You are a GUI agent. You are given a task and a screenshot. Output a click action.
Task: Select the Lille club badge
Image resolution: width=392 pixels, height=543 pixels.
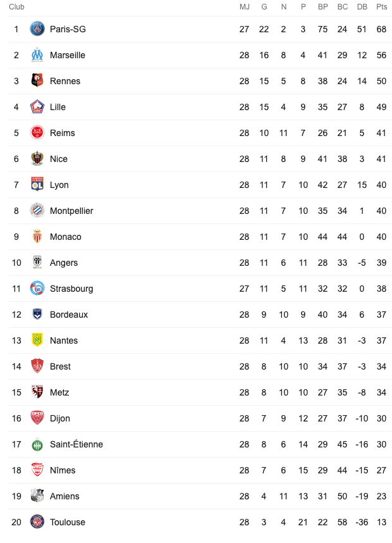pos(37,107)
